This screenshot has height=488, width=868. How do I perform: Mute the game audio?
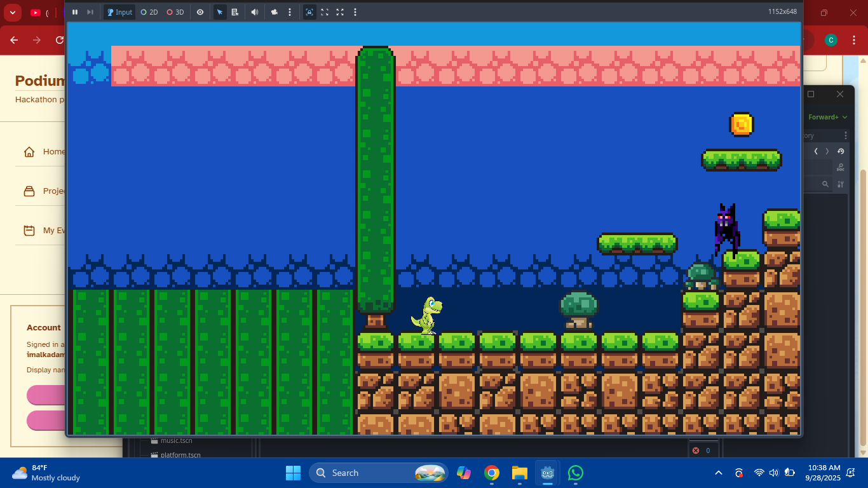[x=255, y=12]
